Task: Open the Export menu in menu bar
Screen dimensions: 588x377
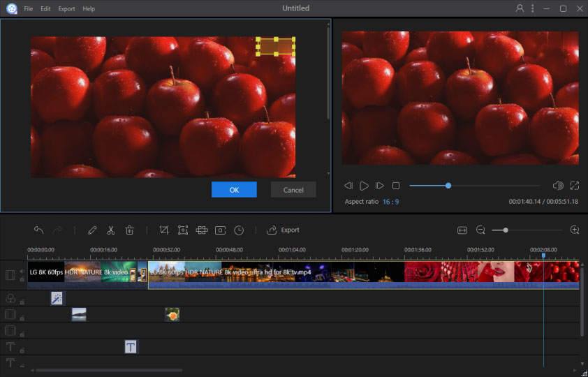Action: (67, 9)
